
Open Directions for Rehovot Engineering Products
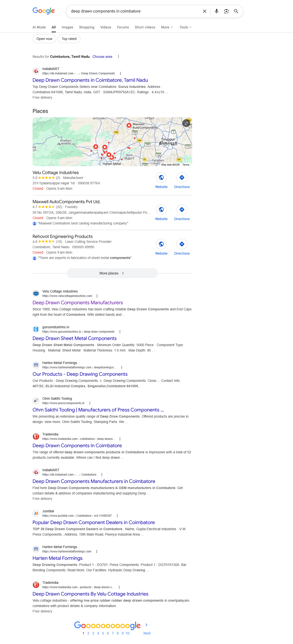[182, 247]
